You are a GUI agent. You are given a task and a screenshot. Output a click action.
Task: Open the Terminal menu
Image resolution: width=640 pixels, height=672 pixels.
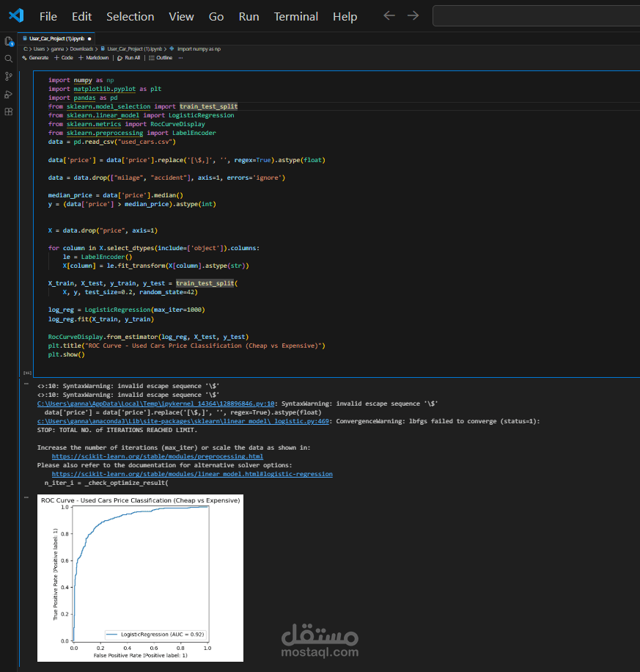pos(295,16)
